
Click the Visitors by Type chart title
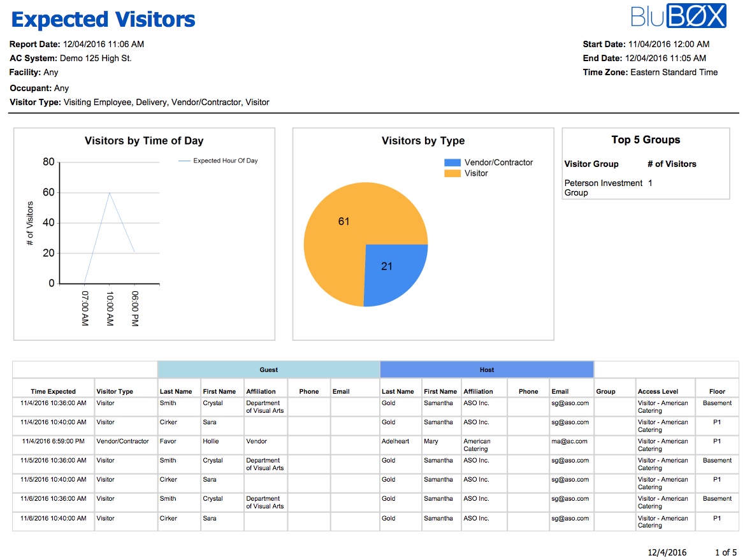click(x=423, y=141)
